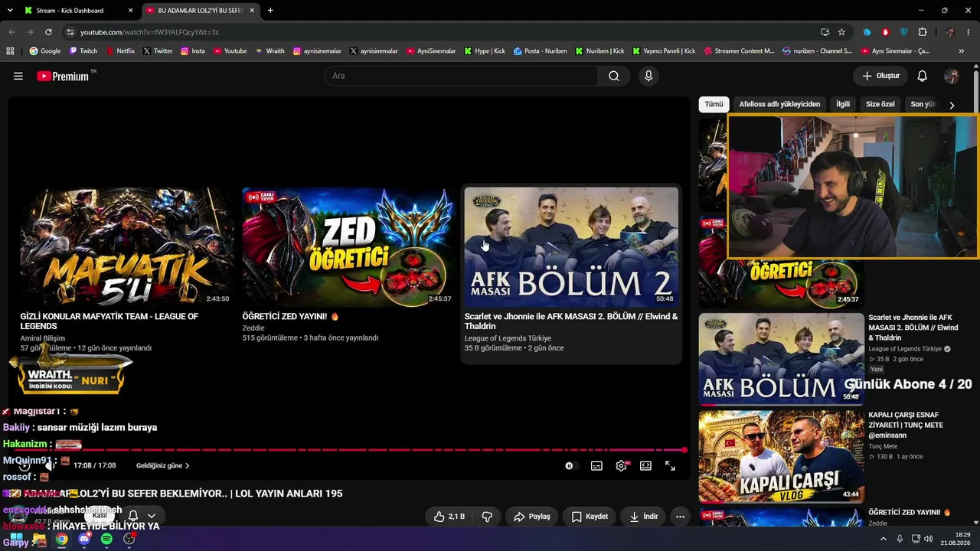Open the tab search dropdown arrow
Screen dimensions: 980x551
coord(10,11)
